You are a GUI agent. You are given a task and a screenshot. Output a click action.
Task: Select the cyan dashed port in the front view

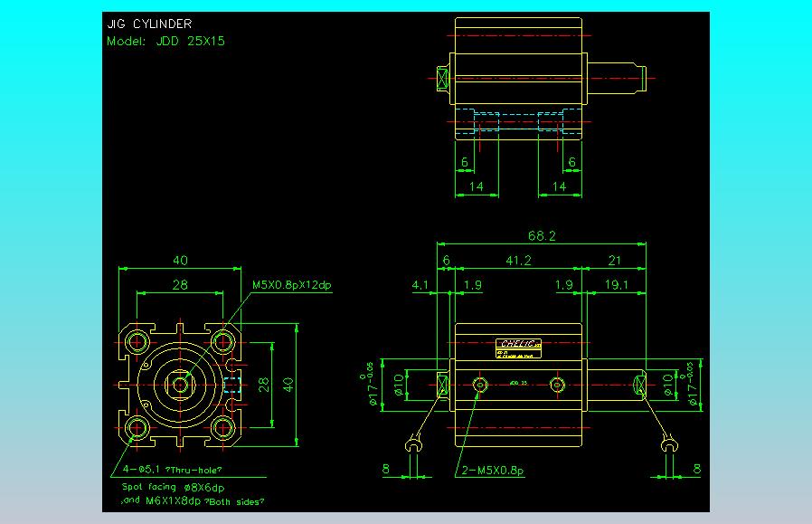(232, 386)
